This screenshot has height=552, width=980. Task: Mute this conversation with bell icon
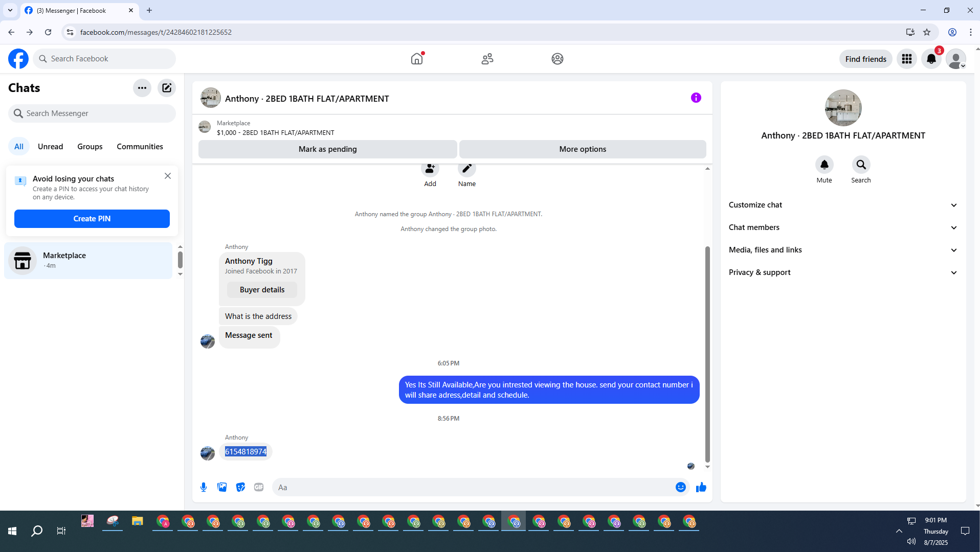tap(825, 165)
